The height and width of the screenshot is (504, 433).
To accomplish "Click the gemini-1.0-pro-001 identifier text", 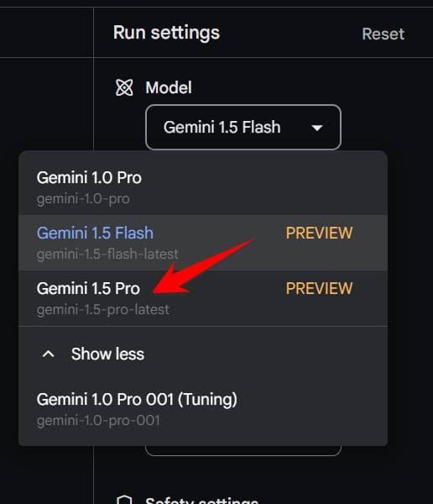I will click(x=98, y=421).
